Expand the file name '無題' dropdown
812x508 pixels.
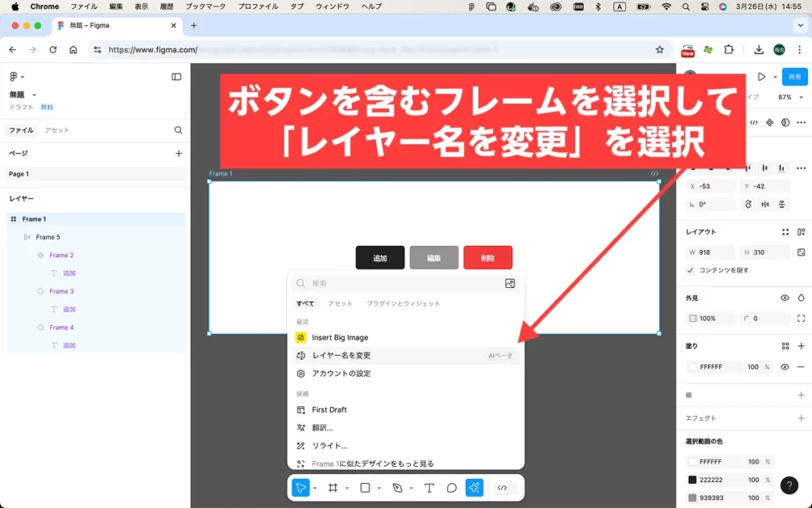point(34,94)
